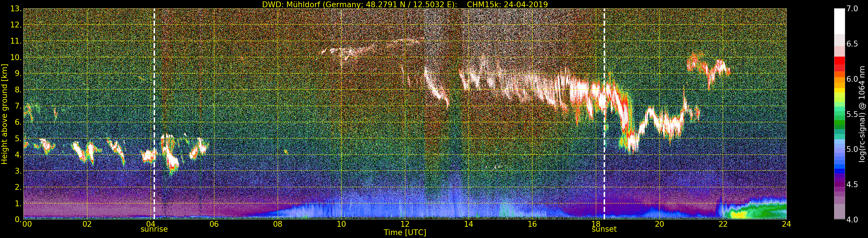This screenshot has width=868, height=238.
Task: Click the x-axis tick label '04'
Action: coord(150,224)
